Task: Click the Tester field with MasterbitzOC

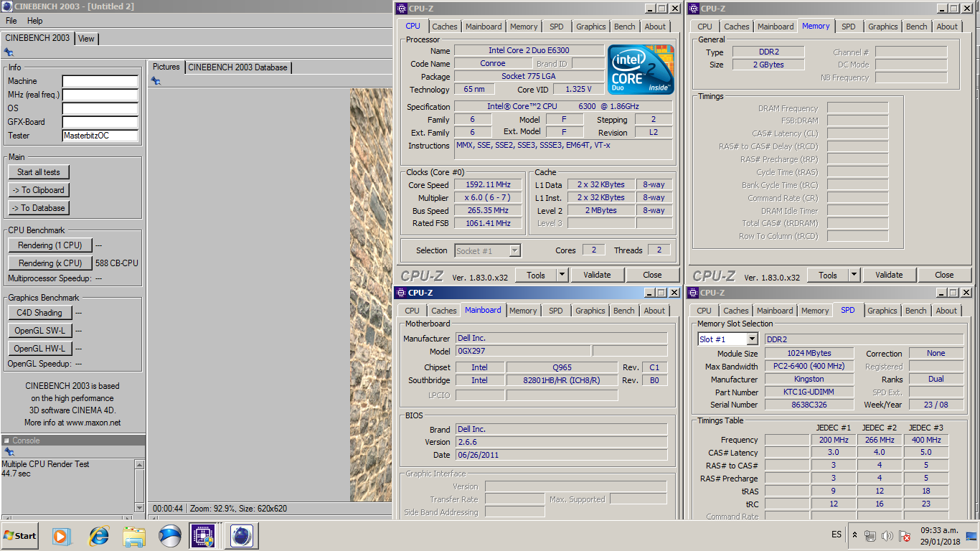Action: 100,136
